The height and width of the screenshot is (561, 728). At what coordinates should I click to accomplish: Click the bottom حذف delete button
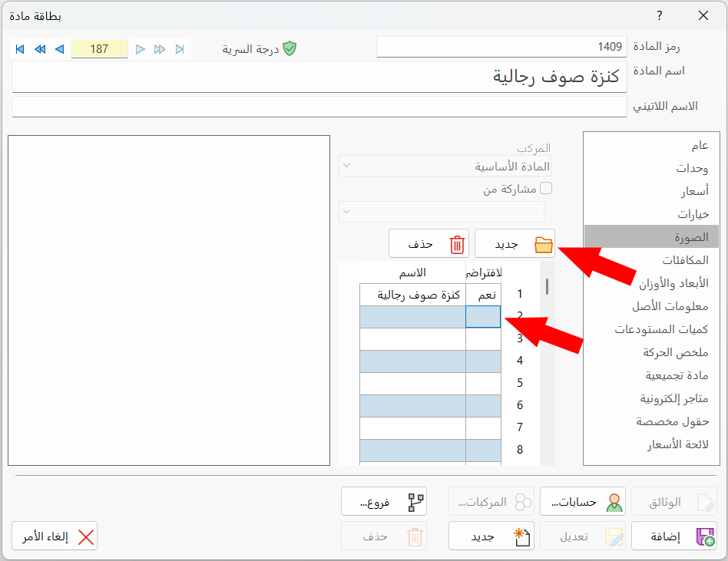[x=384, y=536]
